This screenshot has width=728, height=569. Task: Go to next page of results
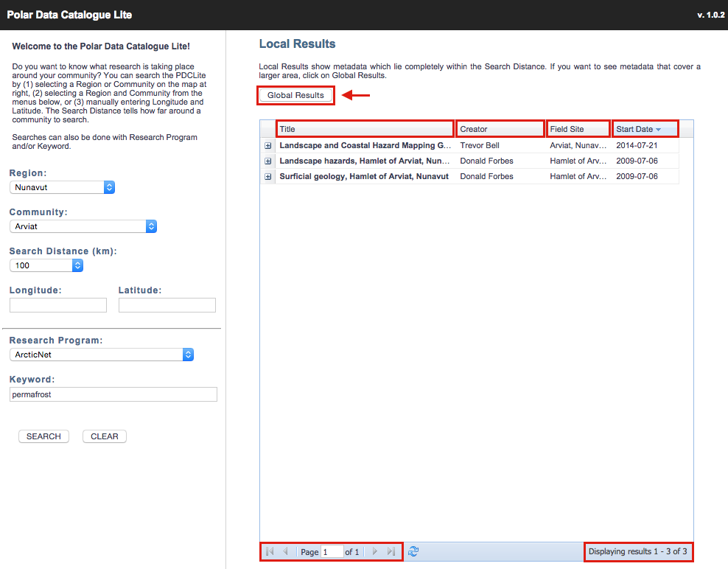click(374, 551)
